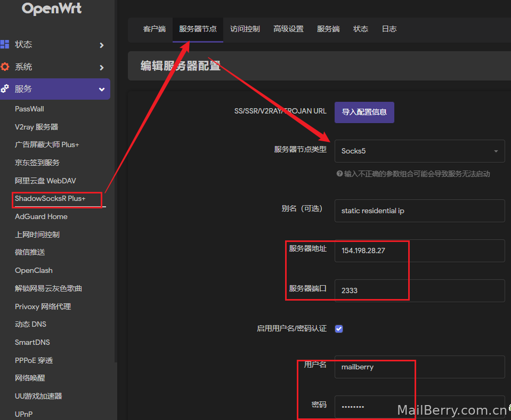Switch to the 高级设置 tab

pyautogui.click(x=288, y=29)
